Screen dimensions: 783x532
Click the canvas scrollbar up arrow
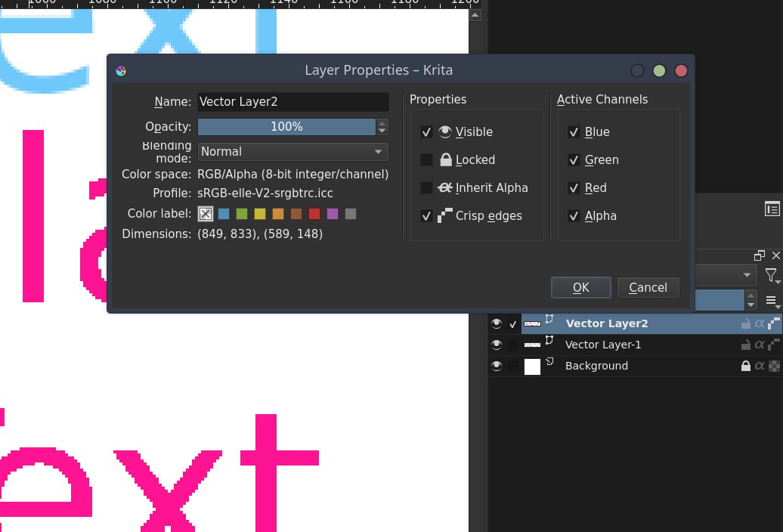pyautogui.click(x=475, y=15)
